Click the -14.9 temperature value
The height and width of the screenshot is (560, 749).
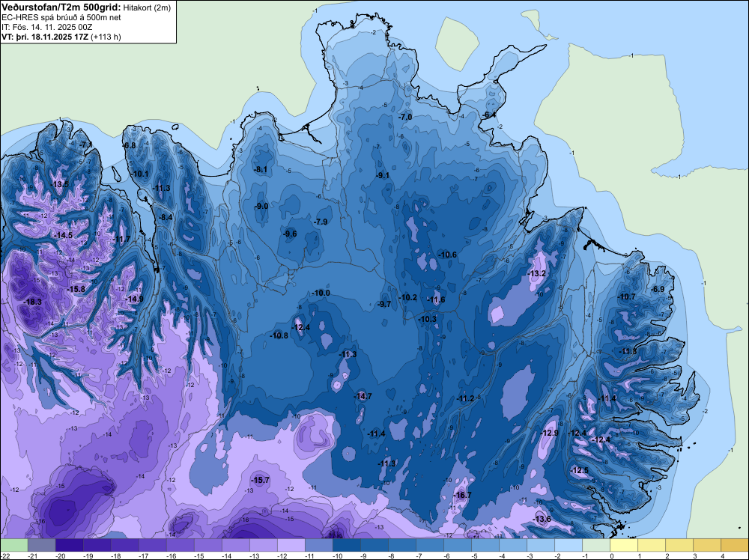click(134, 299)
